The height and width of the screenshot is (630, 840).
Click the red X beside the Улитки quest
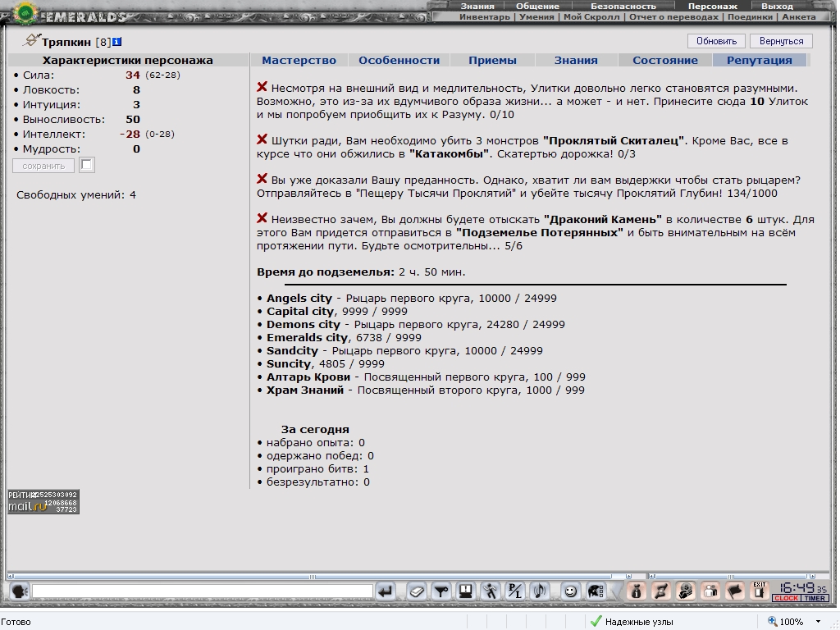[262, 87]
